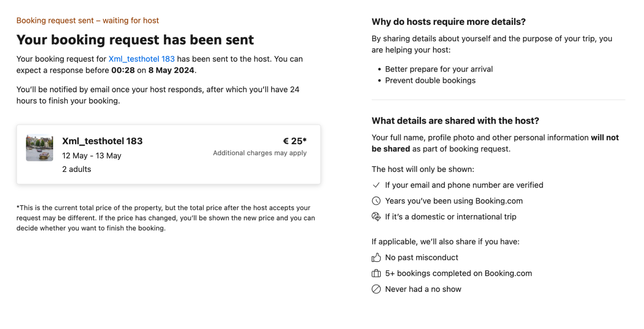Viewport: 644px width, 329px height.
Task: Click the thumbs-up icon for no past misconduct
Action: [x=376, y=257]
